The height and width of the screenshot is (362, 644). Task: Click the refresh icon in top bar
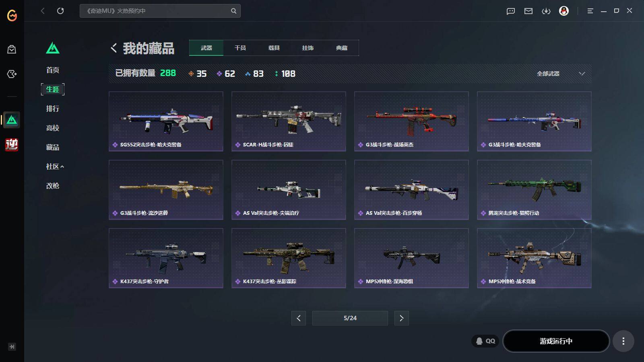tap(60, 11)
